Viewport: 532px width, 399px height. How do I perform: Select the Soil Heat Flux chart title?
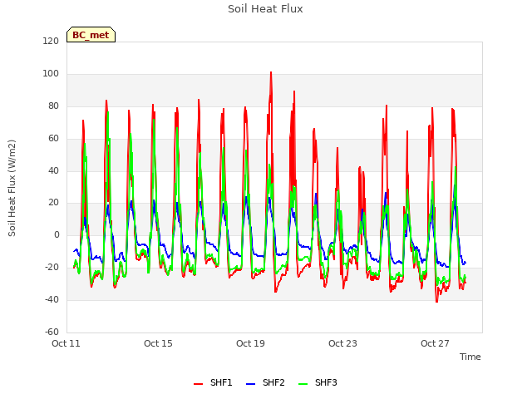pyautogui.click(x=265, y=9)
